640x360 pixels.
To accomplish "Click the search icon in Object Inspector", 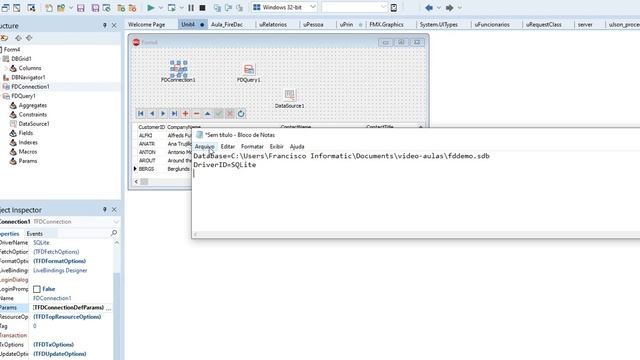I will [114, 233].
